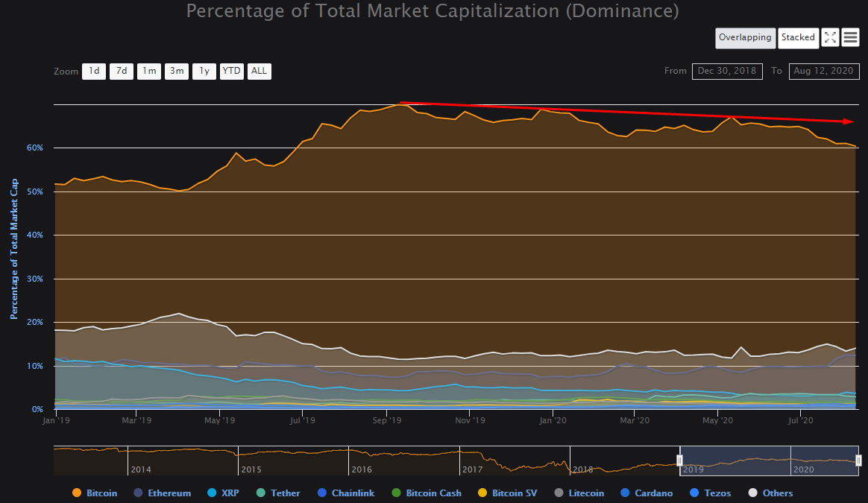868x503 pixels.
Task: Select the 1m zoom range
Action: point(149,71)
